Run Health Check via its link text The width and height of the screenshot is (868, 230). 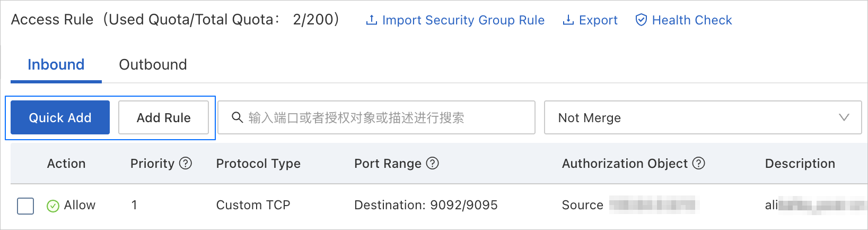pos(691,20)
